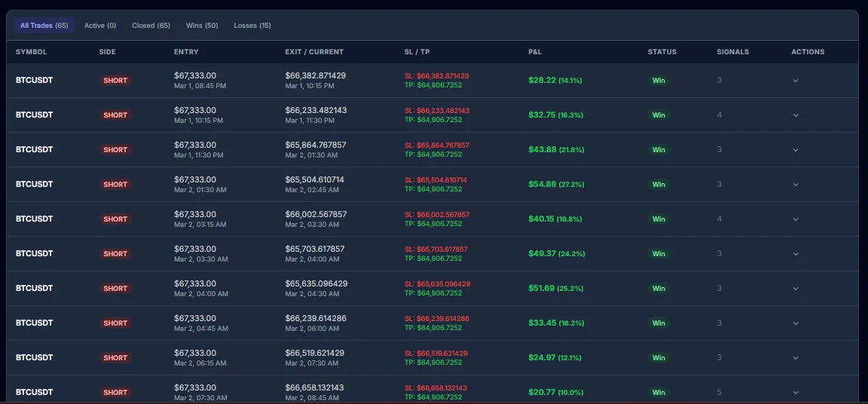Click the P&L column header
868x404 pixels.
click(535, 52)
